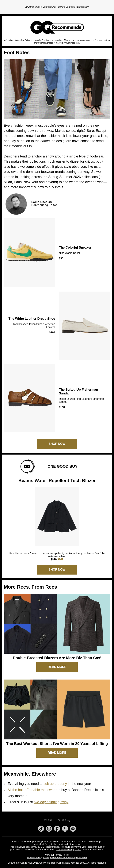
Task: Click the YouTube icon in footer
Action: point(73,828)
